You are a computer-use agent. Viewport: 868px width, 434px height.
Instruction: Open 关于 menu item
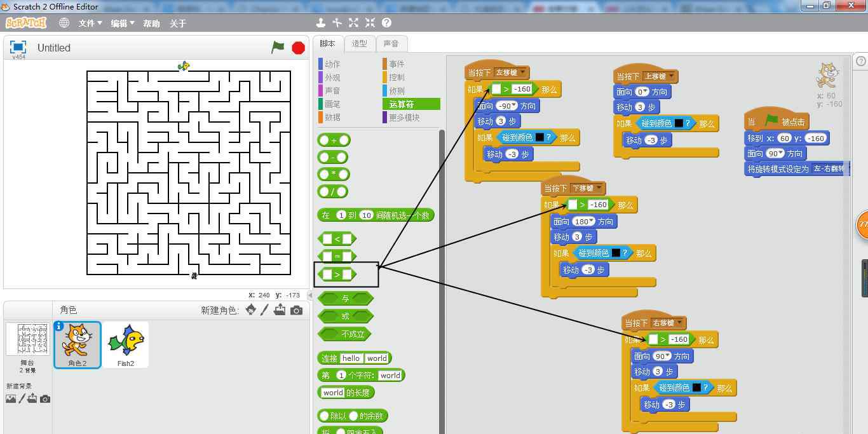(178, 23)
